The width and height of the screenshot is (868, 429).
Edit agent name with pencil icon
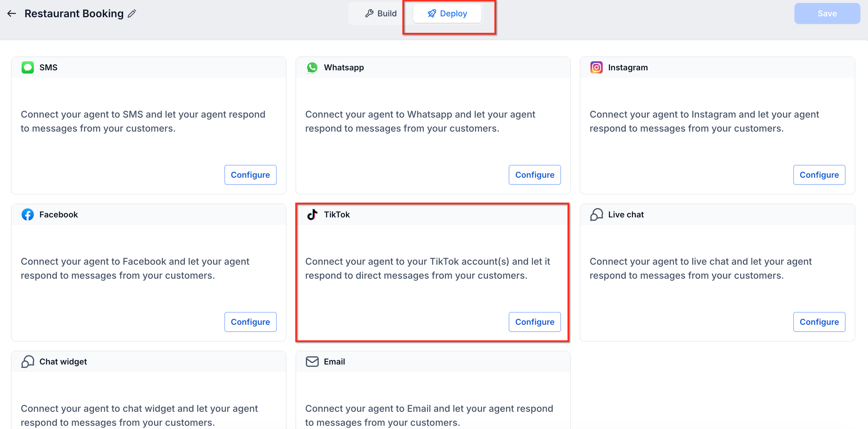[x=132, y=13]
